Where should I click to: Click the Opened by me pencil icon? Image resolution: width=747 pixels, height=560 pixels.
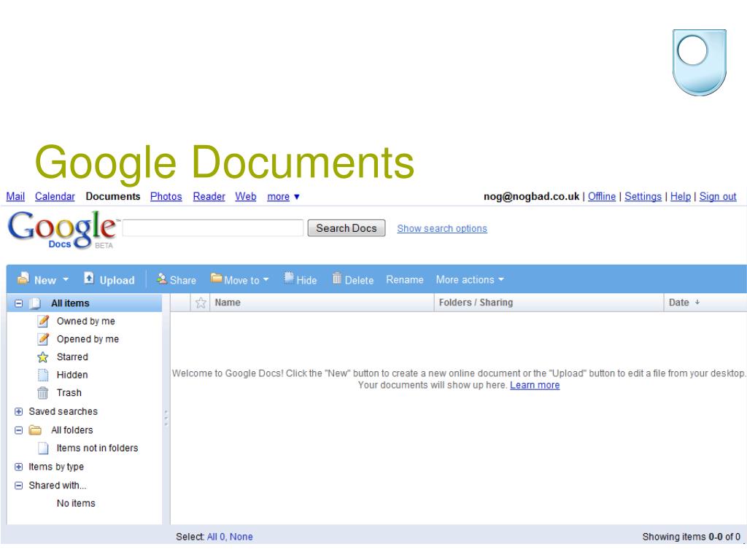tap(43, 339)
